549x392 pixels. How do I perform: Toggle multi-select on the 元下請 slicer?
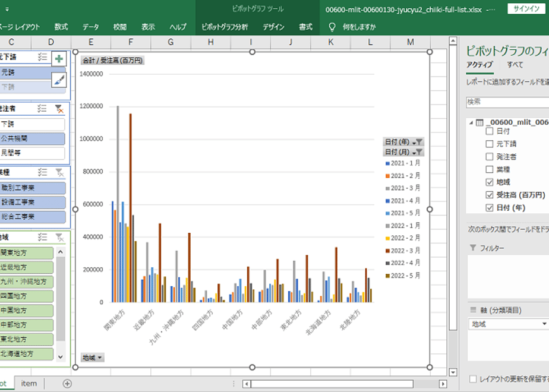[x=42, y=56]
